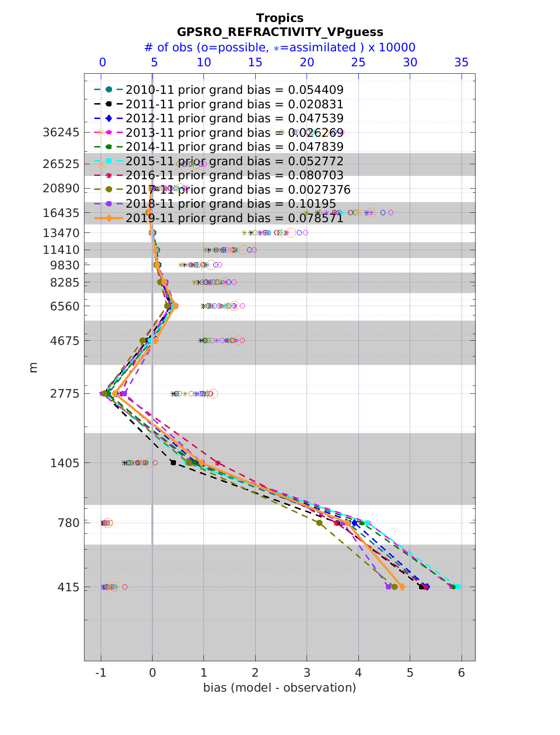560x735 pixels.
Task: Click the orange diamond marker at 415 m
Action: click(402, 587)
